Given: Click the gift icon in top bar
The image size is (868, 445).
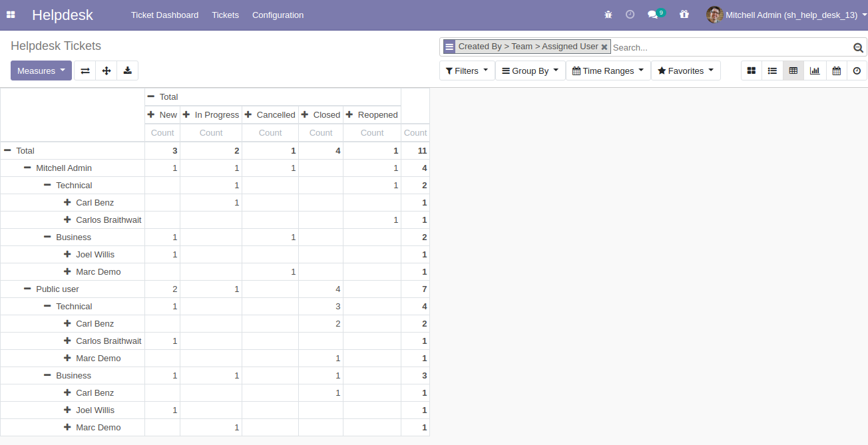Looking at the screenshot, I should click(x=684, y=15).
